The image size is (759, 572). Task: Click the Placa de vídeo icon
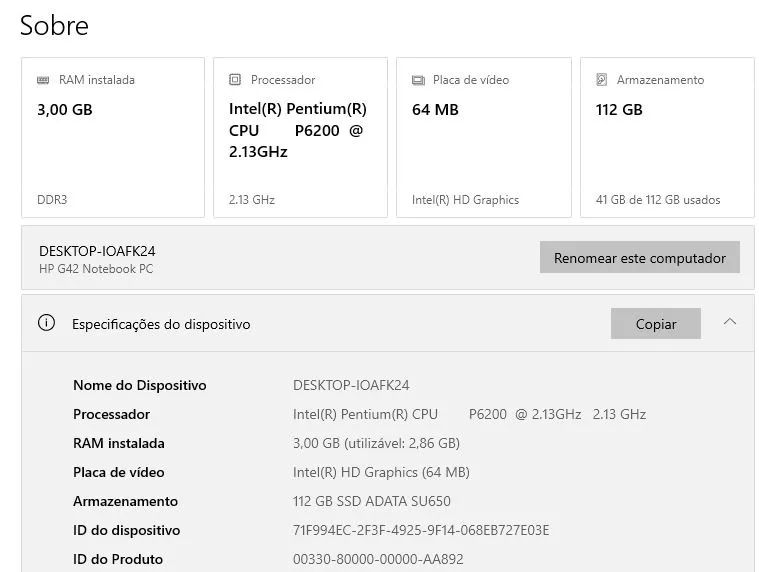click(418, 80)
